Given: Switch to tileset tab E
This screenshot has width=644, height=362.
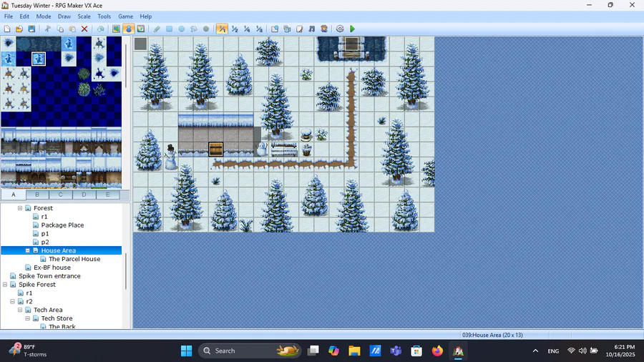Looking at the screenshot, I should click(108, 195).
